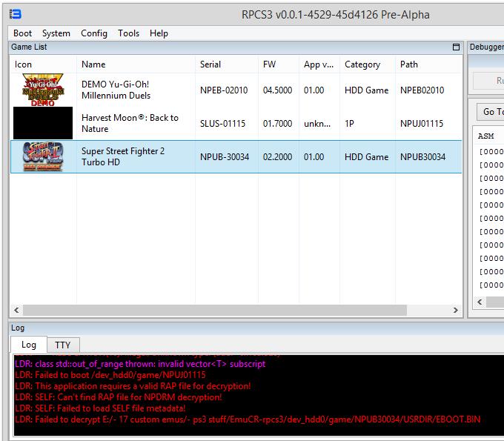The image size is (504, 441).
Task: Click firmware value 04.5000
Action: [x=277, y=90]
